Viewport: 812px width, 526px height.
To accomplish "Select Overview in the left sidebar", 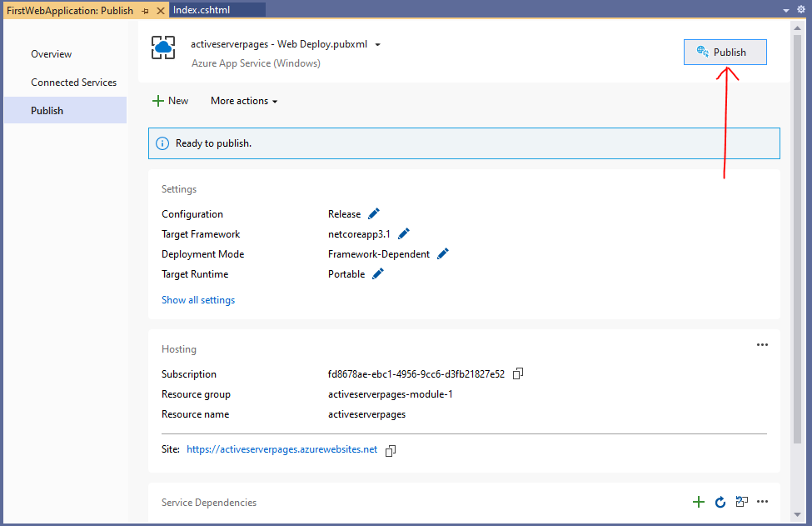I will point(52,54).
